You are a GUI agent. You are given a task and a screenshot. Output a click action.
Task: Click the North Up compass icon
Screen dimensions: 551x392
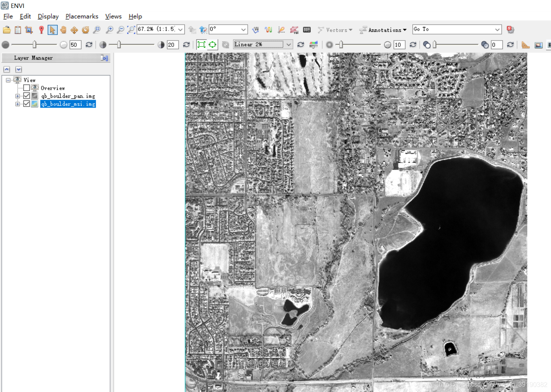point(203,30)
